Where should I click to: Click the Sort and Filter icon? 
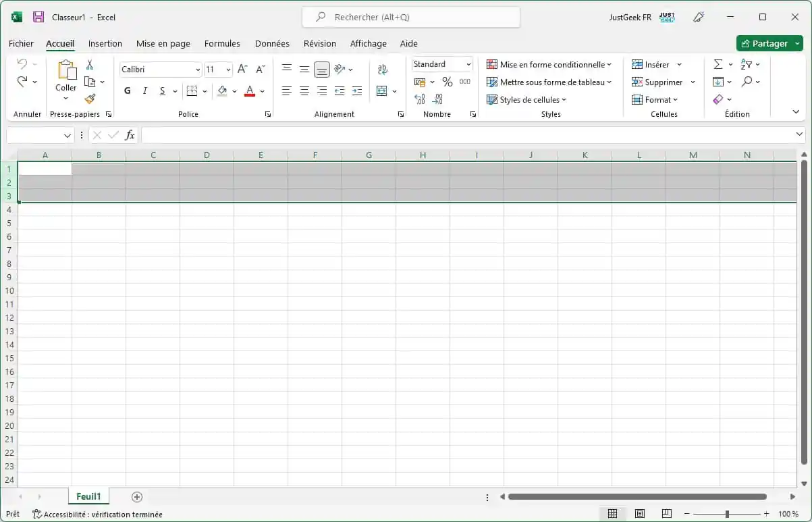pyautogui.click(x=747, y=64)
